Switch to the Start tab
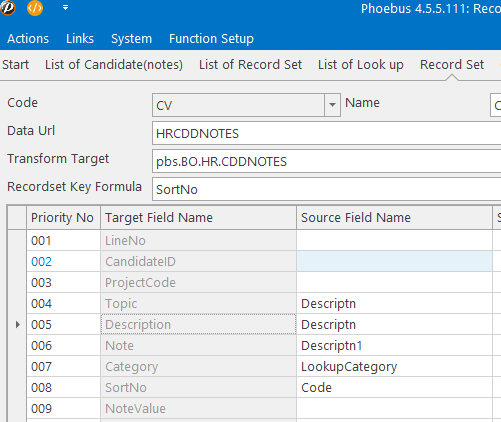 coord(15,65)
